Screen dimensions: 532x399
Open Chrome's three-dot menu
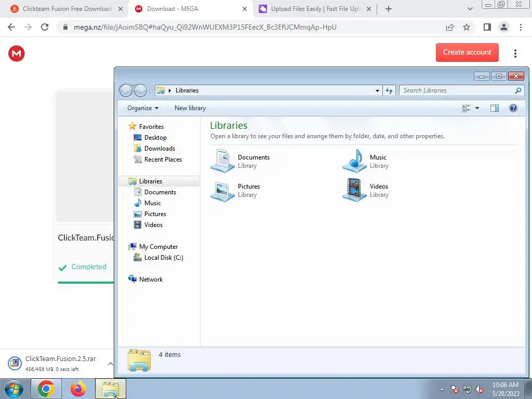click(x=521, y=27)
